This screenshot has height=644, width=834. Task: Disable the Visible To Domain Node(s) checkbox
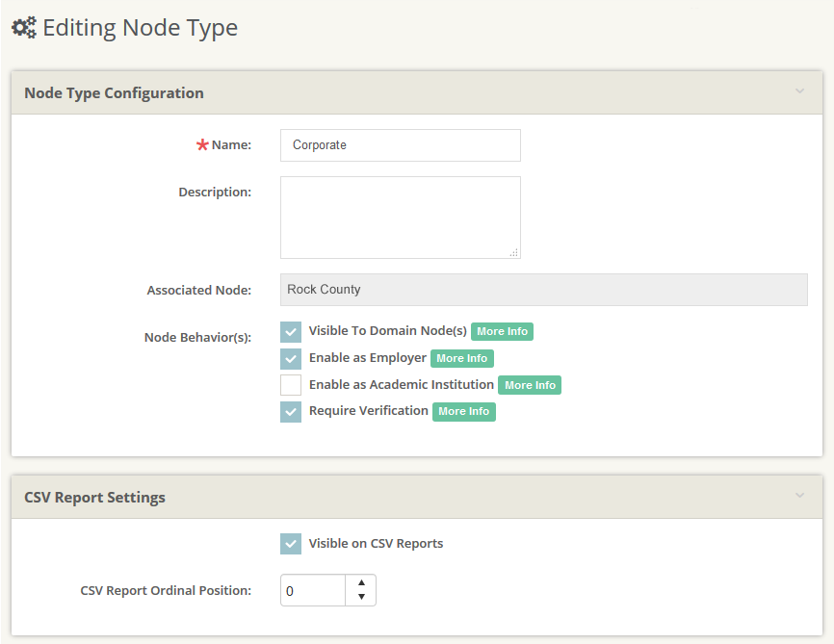[291, 331]
